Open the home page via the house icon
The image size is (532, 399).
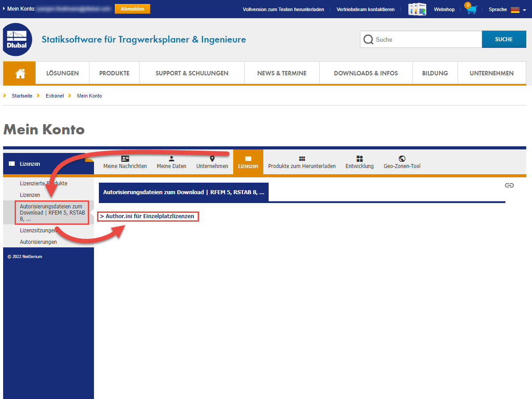point(19,73)
